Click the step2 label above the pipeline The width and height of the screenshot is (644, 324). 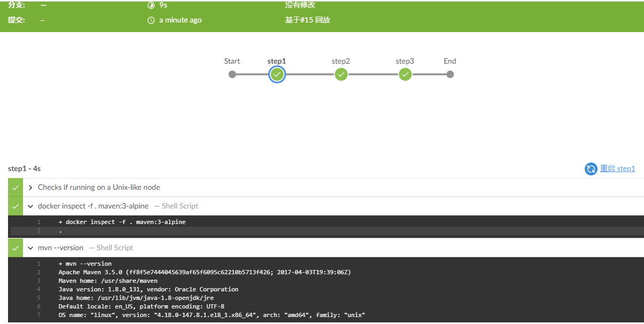coord(341,61)
